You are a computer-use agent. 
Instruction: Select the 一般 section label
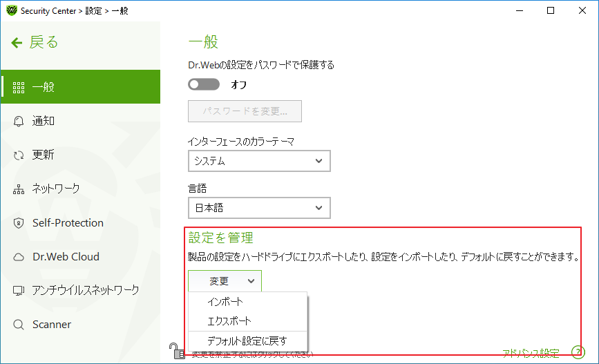[43, 87]
